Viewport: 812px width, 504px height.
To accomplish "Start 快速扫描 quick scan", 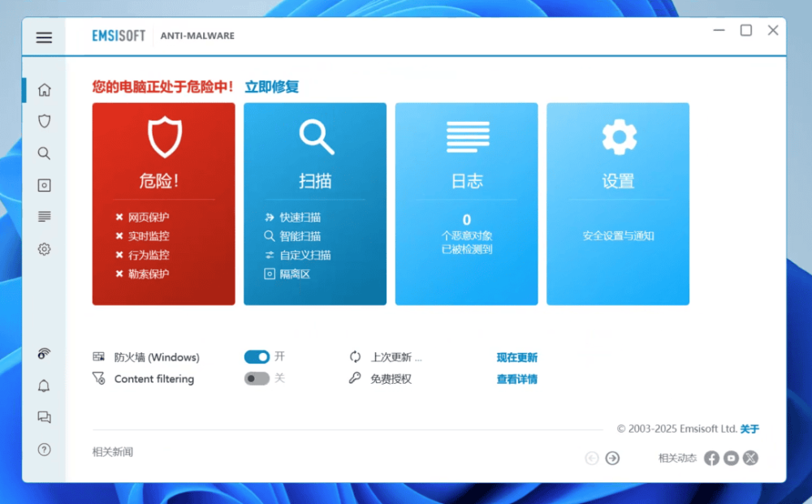I will 300,218.
